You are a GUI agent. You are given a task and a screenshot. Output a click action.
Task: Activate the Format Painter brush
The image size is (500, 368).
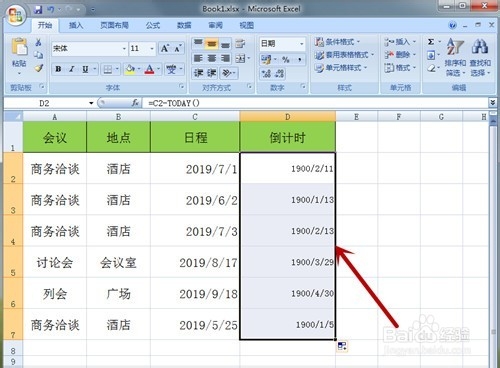[39, 68]
